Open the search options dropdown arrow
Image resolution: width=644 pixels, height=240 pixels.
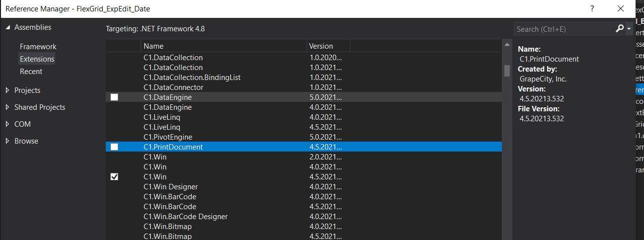pyautogui.click(x=628, y=29)
